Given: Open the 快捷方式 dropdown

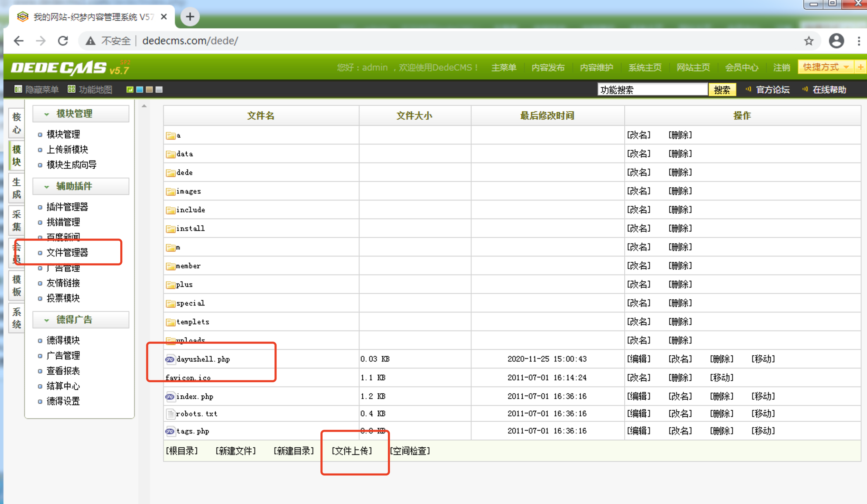Looking at the screenshot, I should point(823,67).
